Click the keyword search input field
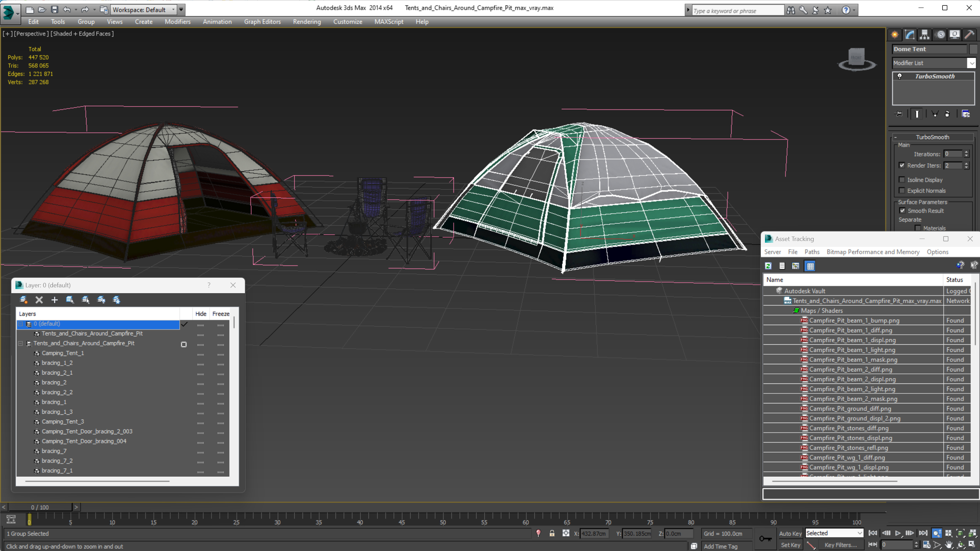The height and width of the screenshot is (551, 980). click(738, 11)
